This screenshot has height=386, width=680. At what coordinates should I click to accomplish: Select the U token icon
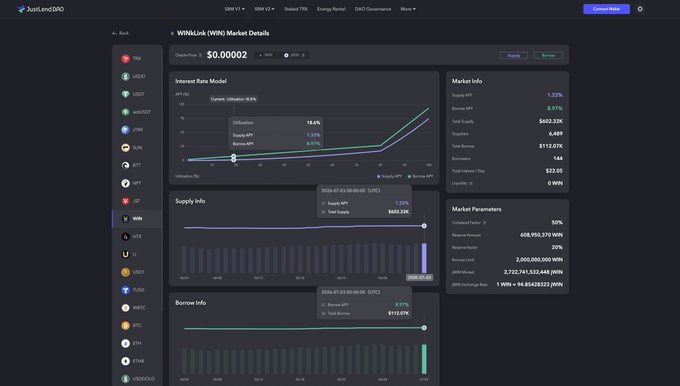(x=125, y=254)
